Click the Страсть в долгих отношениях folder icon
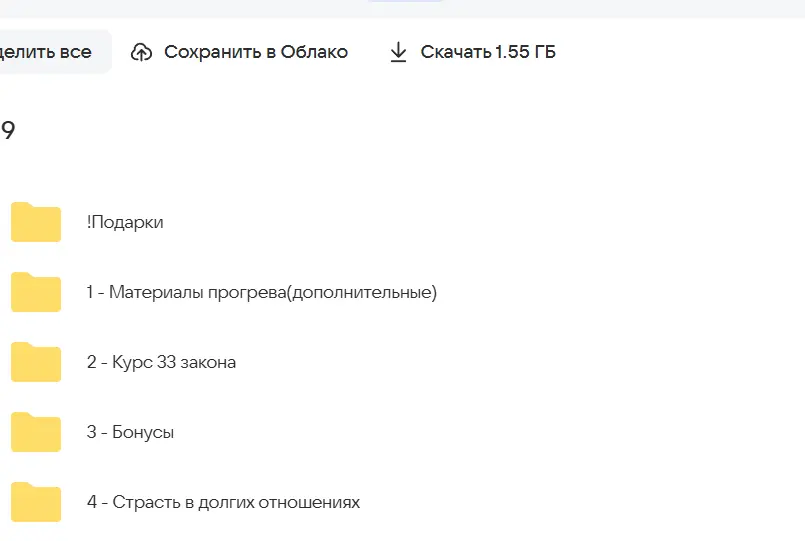 [x=36, y=502]
